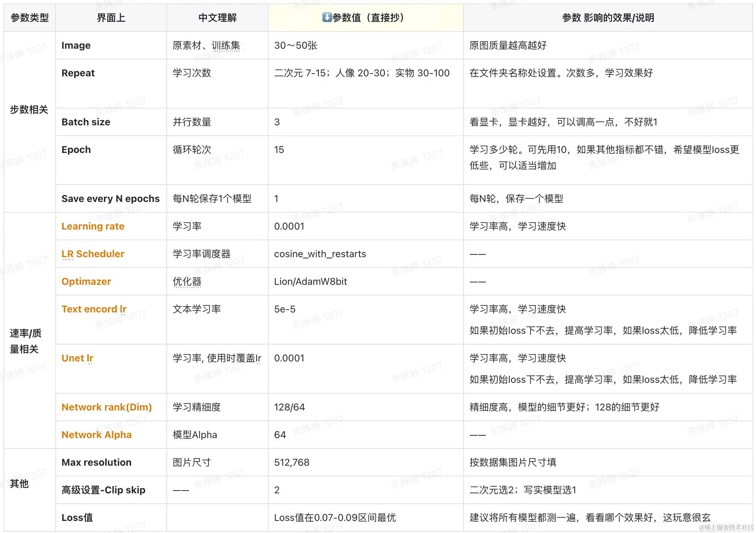Click the Loss值在0.07-0.09区间最优 cell

[366, 517]
